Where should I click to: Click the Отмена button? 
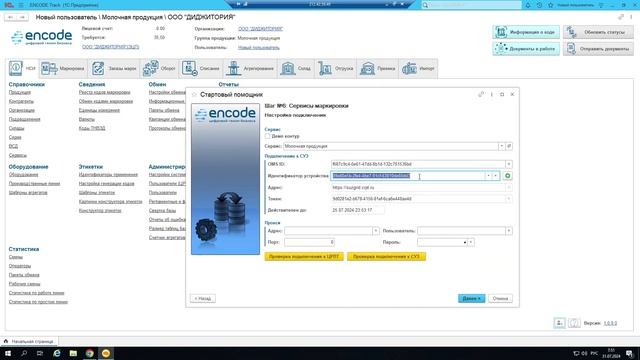[500, 298]
